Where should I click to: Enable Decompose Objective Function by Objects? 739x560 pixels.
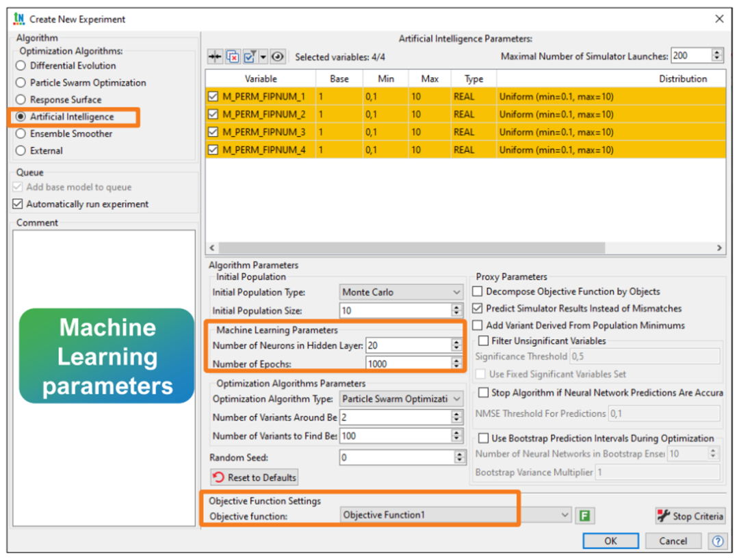pyautogui.click(x=478, y=291)
